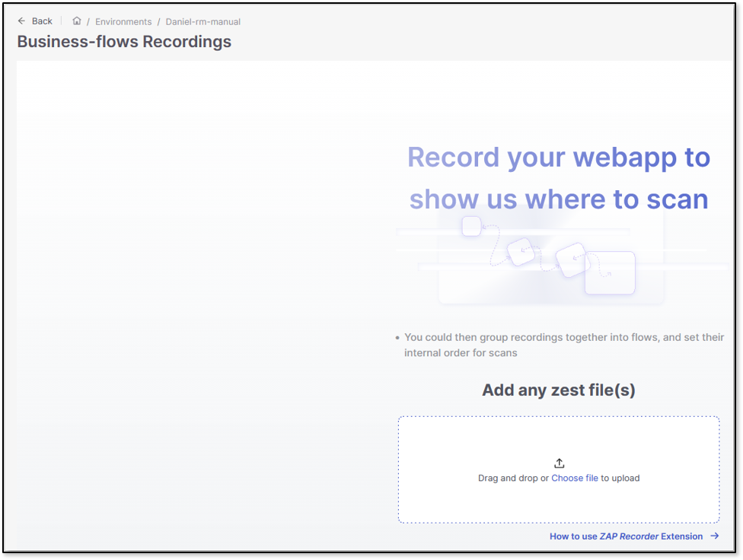Go back using the Back label

point(42,21)
